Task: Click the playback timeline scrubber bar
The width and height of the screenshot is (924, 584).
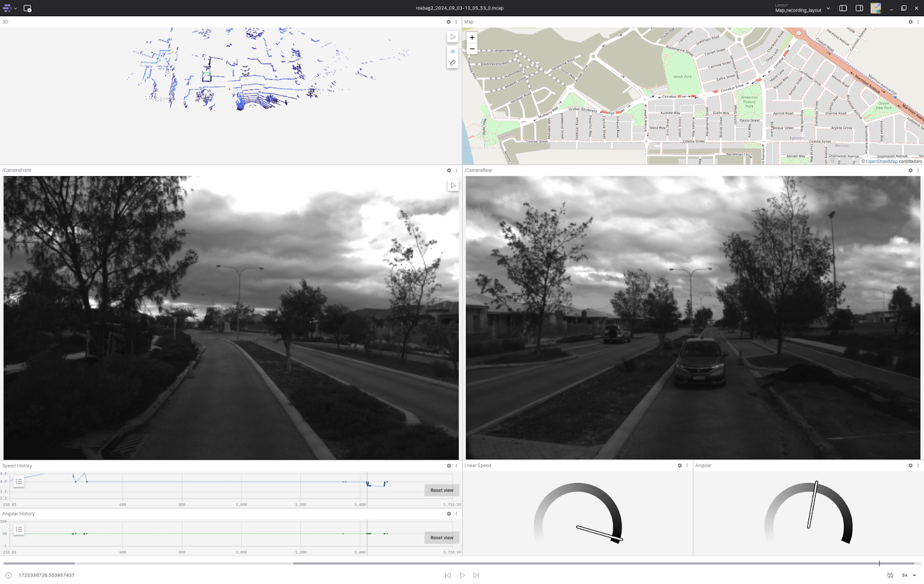Action: 462,563
